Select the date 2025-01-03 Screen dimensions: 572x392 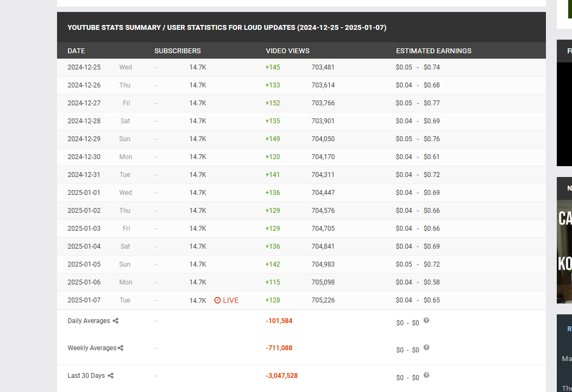[x=84, y=228]
